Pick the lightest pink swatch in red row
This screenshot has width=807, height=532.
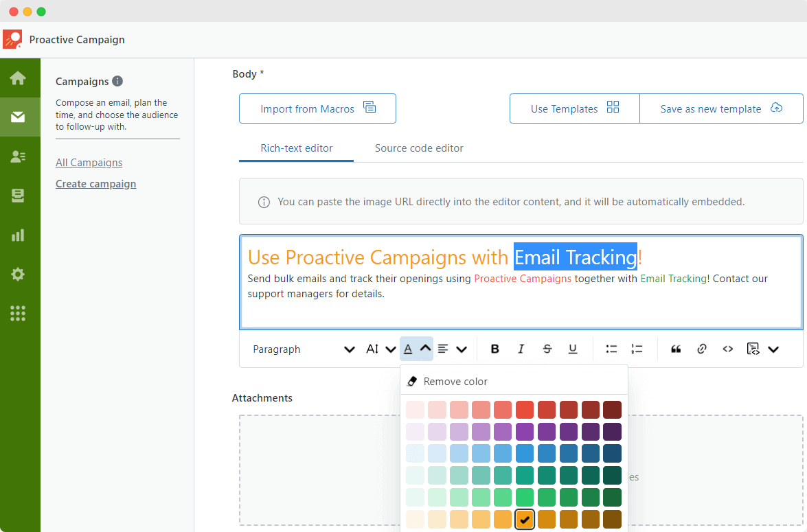pyautogui.click(x=416, y=410)
